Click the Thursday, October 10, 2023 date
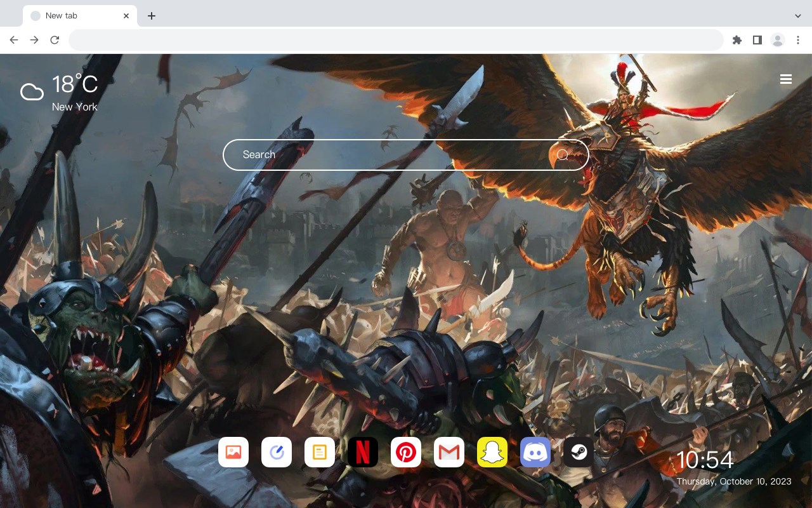The width and height of the screenshot is (812, 508). click(734, 481)
